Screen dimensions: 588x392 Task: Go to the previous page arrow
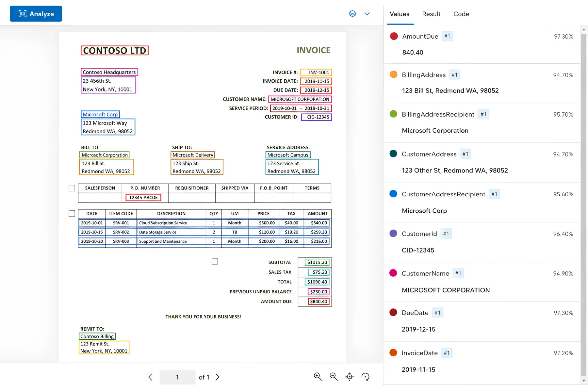tap(150, 377)
